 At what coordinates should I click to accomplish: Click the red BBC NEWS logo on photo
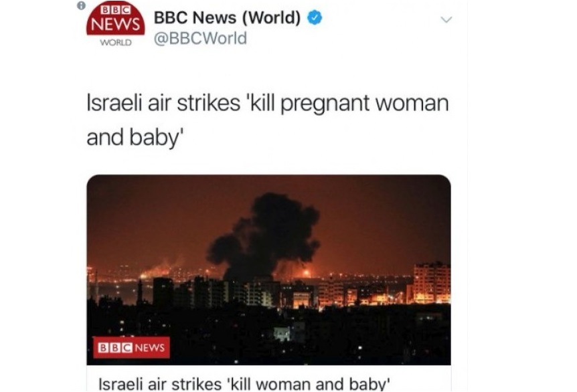131,347
